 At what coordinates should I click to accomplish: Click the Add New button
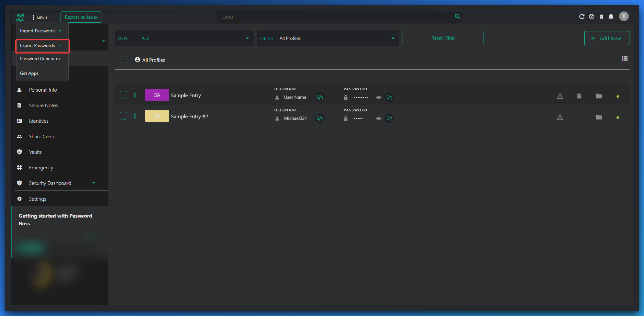tap(606, 38)
